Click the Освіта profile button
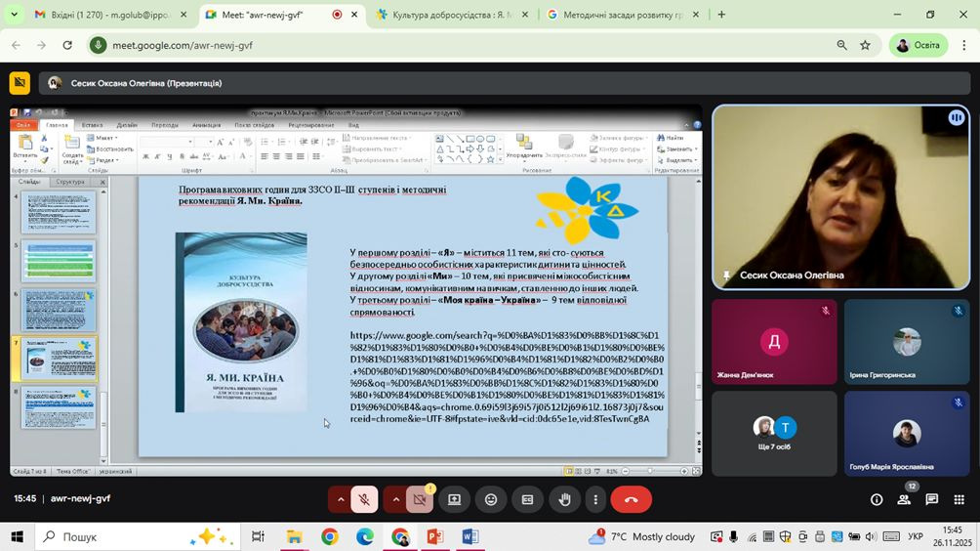The image size is (980, 551). pyautogui.click(x=918, y=45)
